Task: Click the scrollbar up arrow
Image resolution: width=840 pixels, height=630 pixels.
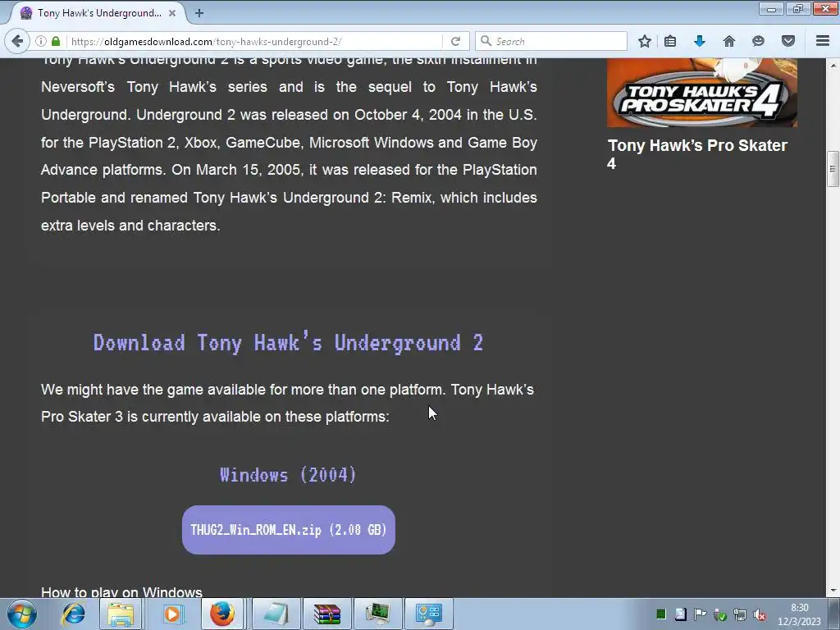Action: point(833,65)
